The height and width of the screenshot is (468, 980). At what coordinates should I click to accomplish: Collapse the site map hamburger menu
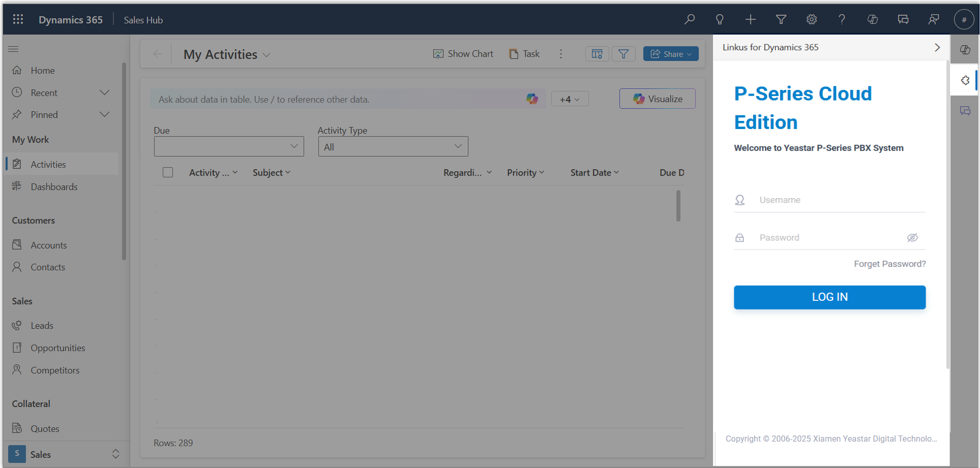(x=14, y=49)
